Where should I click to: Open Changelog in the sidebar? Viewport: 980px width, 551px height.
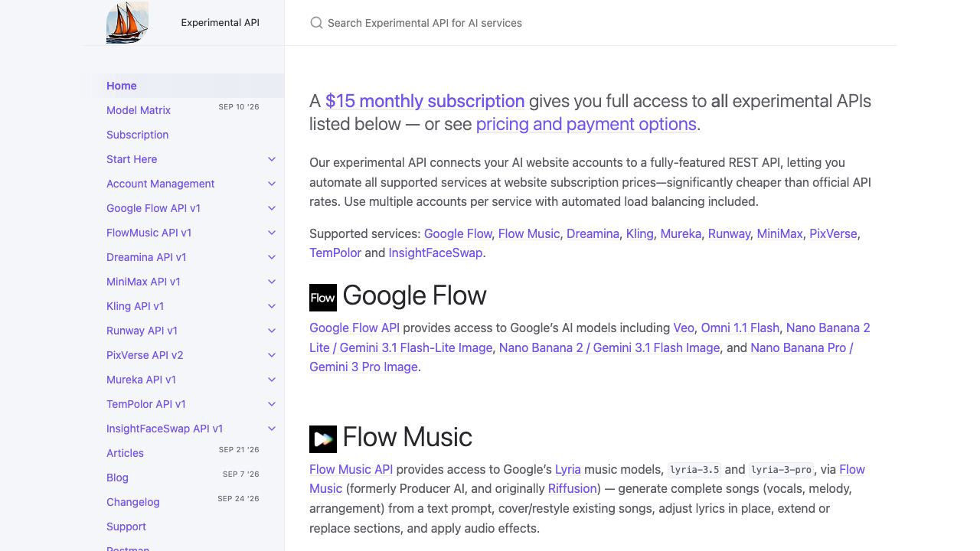[133, 502]
